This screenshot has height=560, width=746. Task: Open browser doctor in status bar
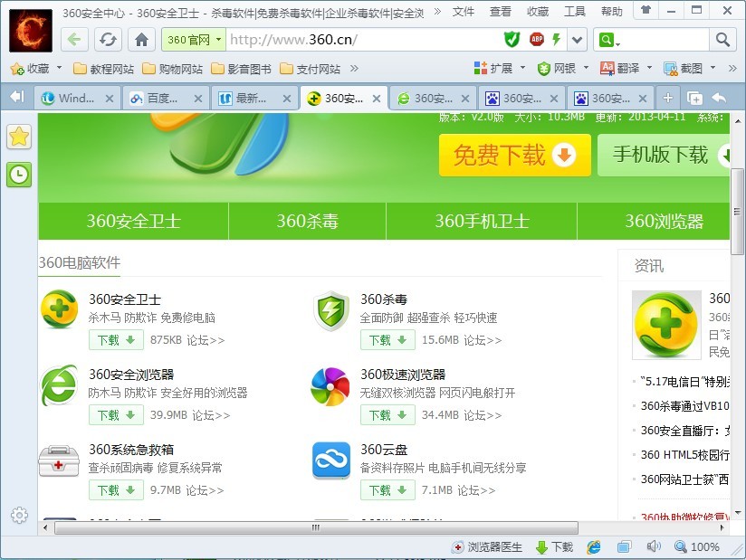pos(487,546)
